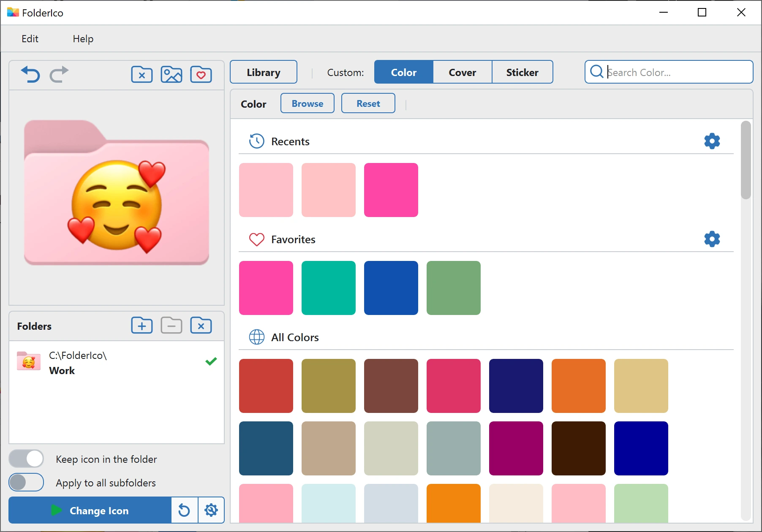The width and height of the screenshot is (762, 532).
Task: Reset the custom color
Action: pos(368,103)
